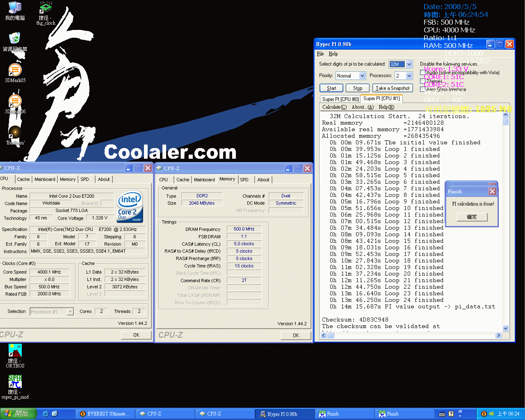The width and height of the screenshot is (525, 420).
Task: Select the Super PI [CPU #1] tab
Action: [x=381, y=98]
